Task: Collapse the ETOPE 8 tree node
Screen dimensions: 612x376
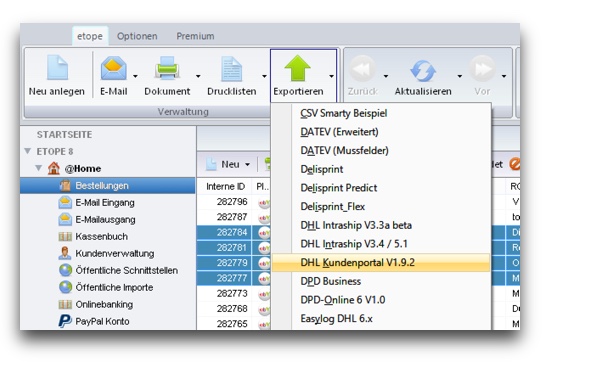Action: click(28, 151)
